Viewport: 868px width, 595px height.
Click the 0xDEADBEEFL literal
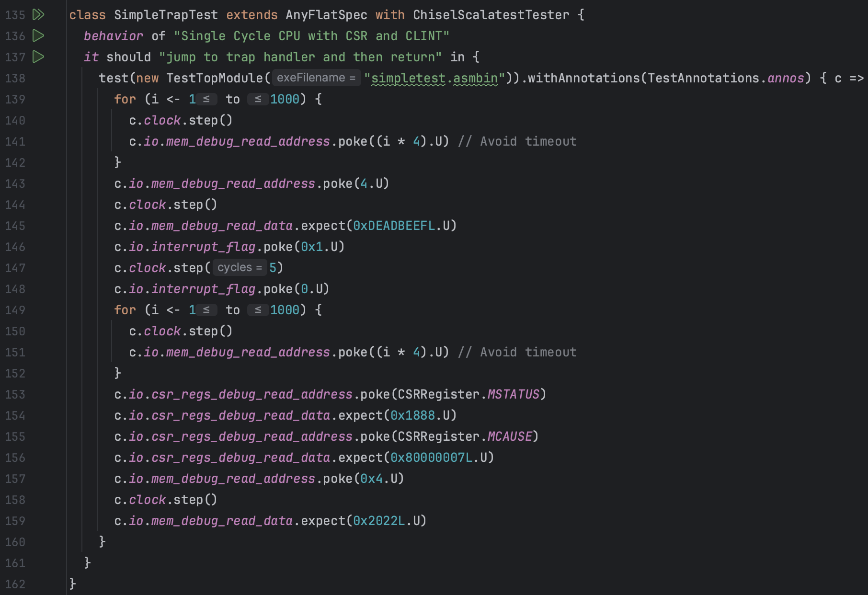[394, 226]
